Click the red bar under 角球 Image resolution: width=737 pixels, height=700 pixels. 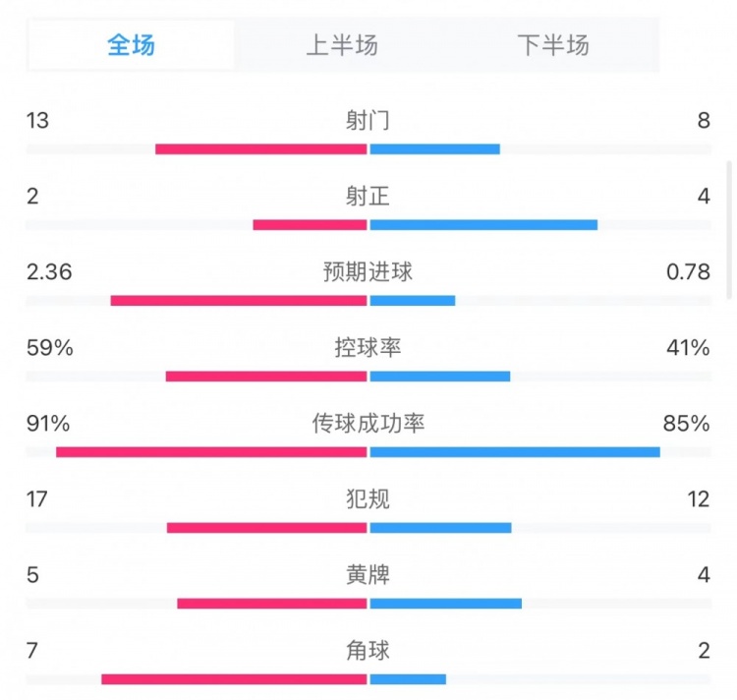234,679
